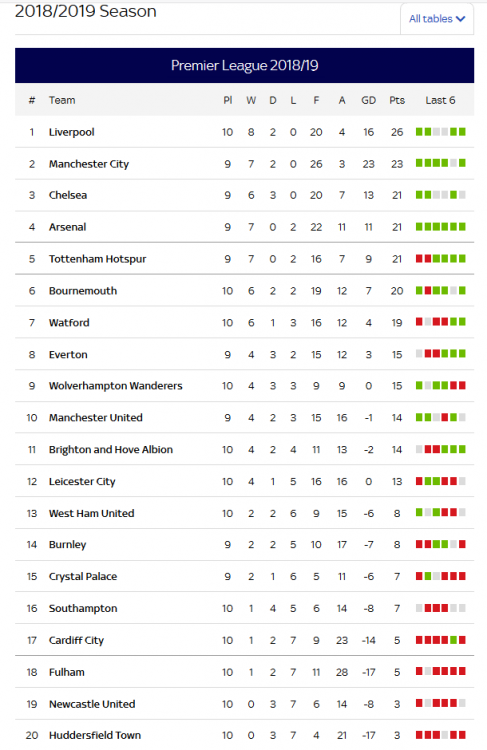Click the Pts column header
Image resolution: width=487 pixels, height=750 pixels.
pyautogui.click(x=397, y=100)
